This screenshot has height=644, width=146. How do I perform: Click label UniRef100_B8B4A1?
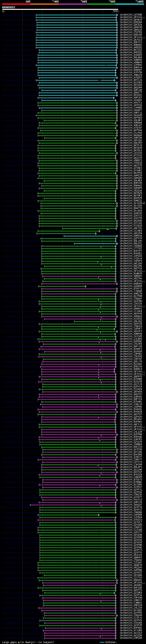coord(131,45)
